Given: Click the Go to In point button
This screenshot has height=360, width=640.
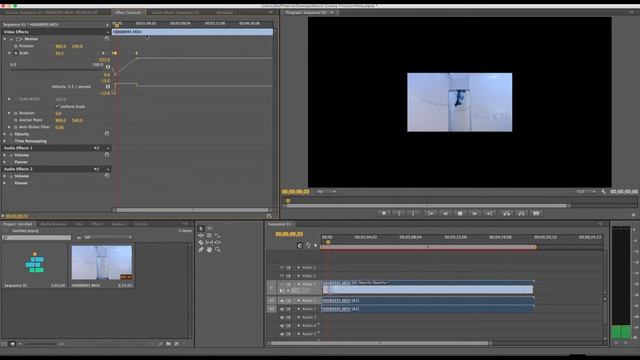Looking at the screenshot, I should (430, 213).
